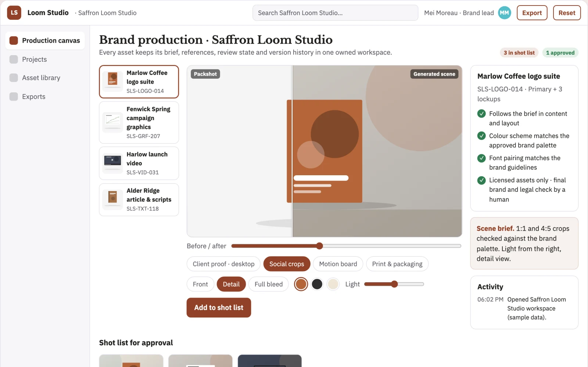Click the Export button
Viewport: 588px width, 367px height.
[x=532, y=13]
